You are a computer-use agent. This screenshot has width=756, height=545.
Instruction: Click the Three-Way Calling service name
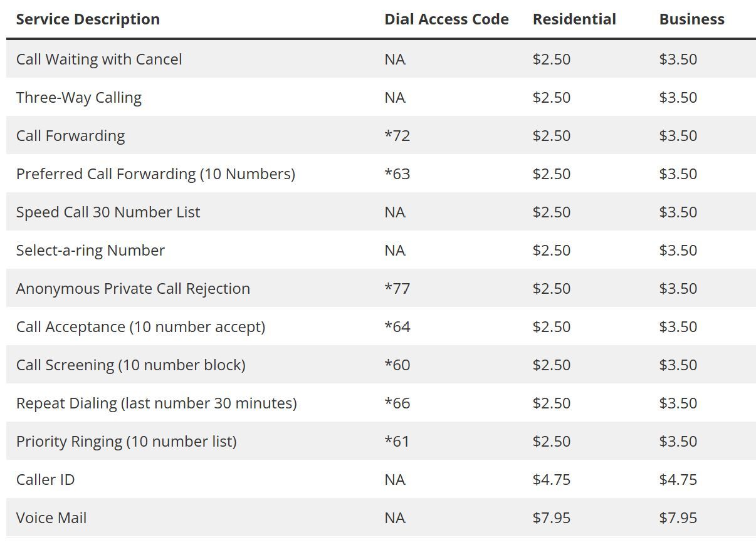(x=79, y=98)
